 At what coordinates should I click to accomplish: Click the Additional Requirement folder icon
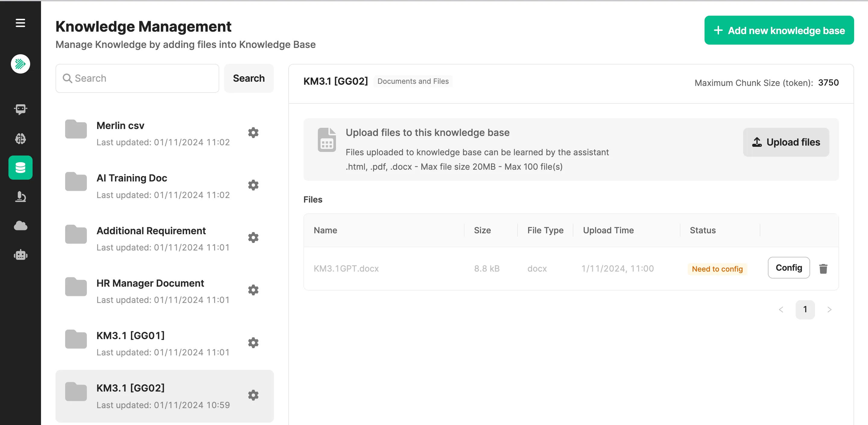coord(76,234)
